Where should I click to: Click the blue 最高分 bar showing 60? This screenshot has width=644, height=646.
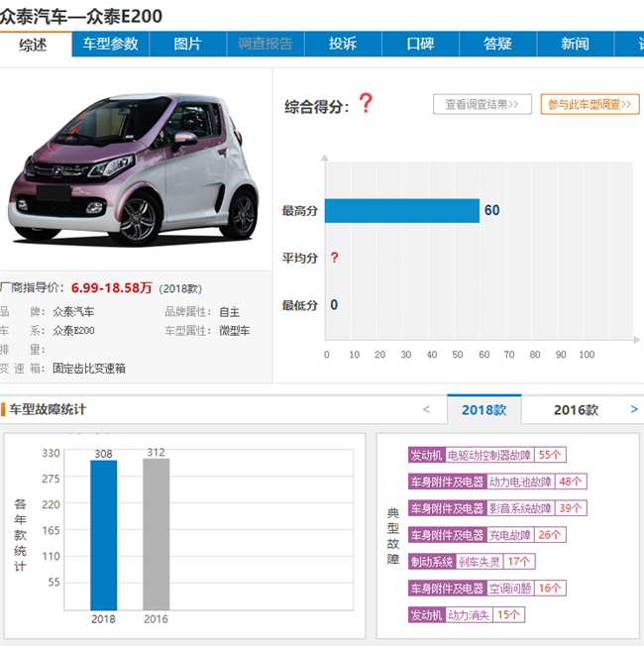click(x=402, y=211)
